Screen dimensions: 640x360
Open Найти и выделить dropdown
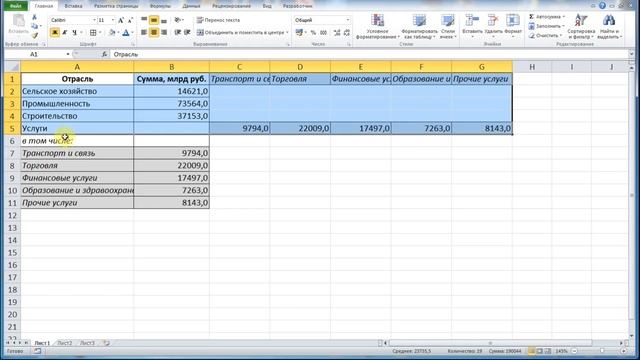(609, 27)
